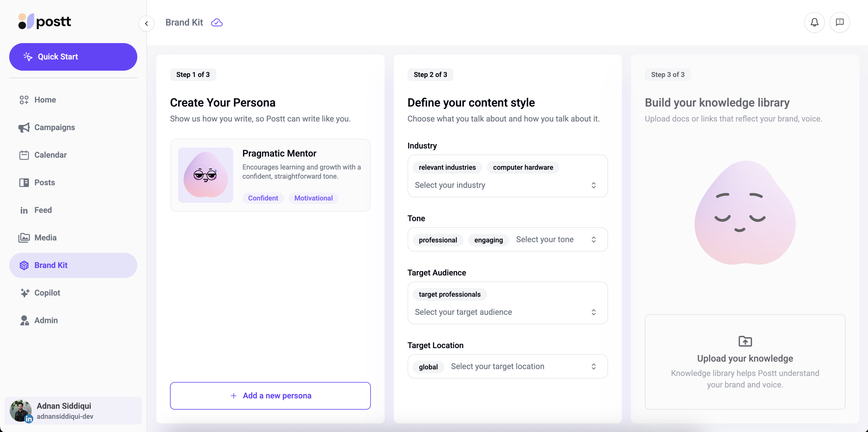
Task: Click the Calendar icon in sidebar
Action: tap(24, 155)
